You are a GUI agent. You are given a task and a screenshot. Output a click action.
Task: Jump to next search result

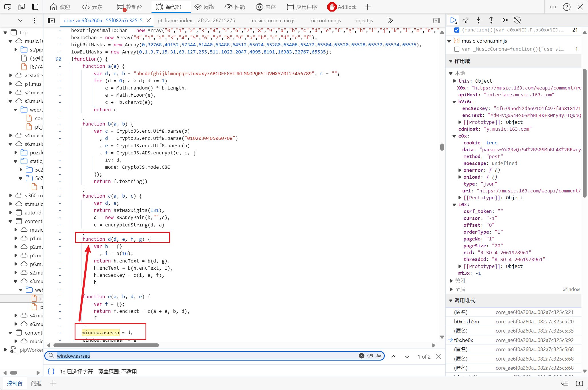[407, 357]
